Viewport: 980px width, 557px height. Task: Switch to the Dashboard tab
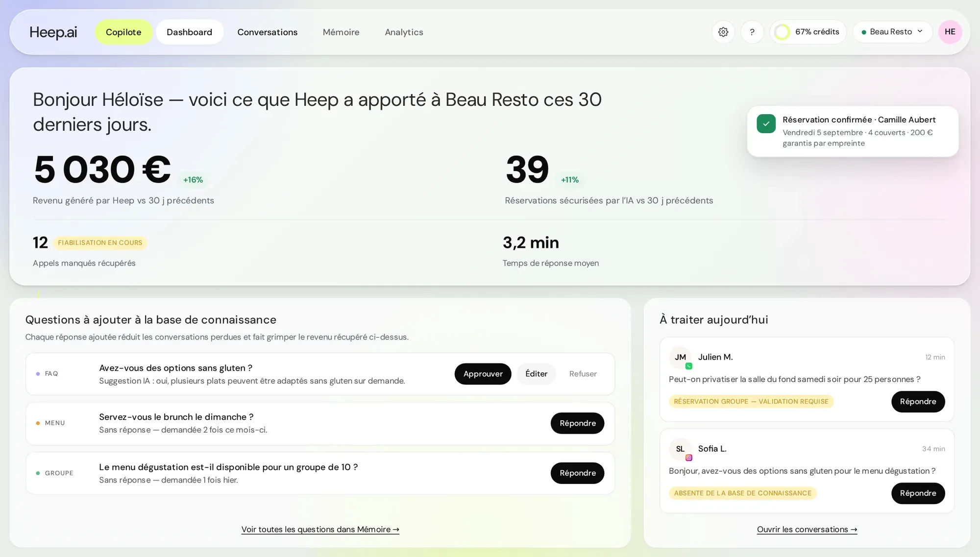coord(189,32)
